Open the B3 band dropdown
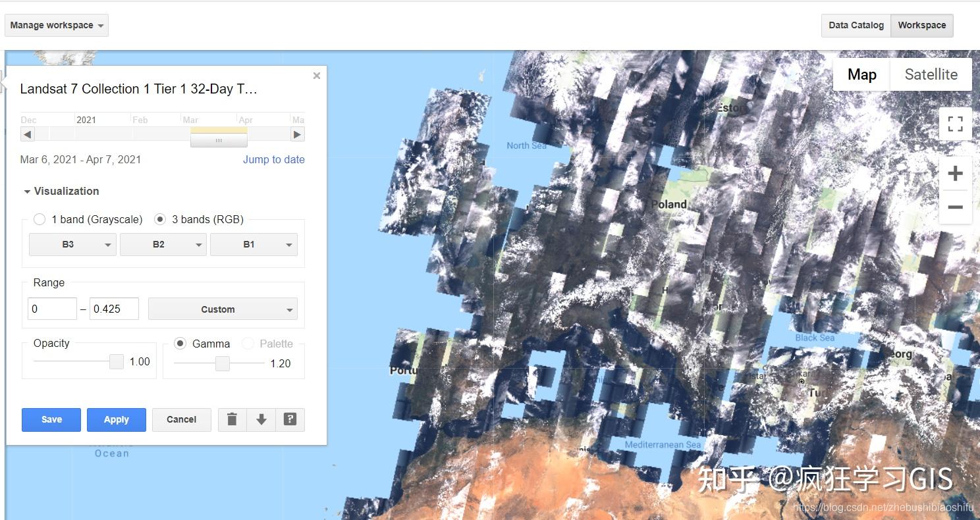Image resolution: width=980 pixels, height=520 pixels. tap(72, 244)
